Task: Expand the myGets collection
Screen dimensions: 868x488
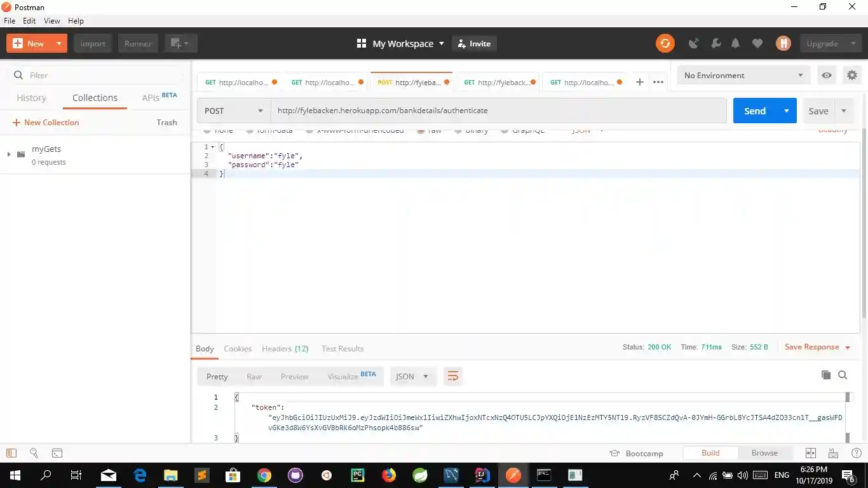Action: pos(9,154)
